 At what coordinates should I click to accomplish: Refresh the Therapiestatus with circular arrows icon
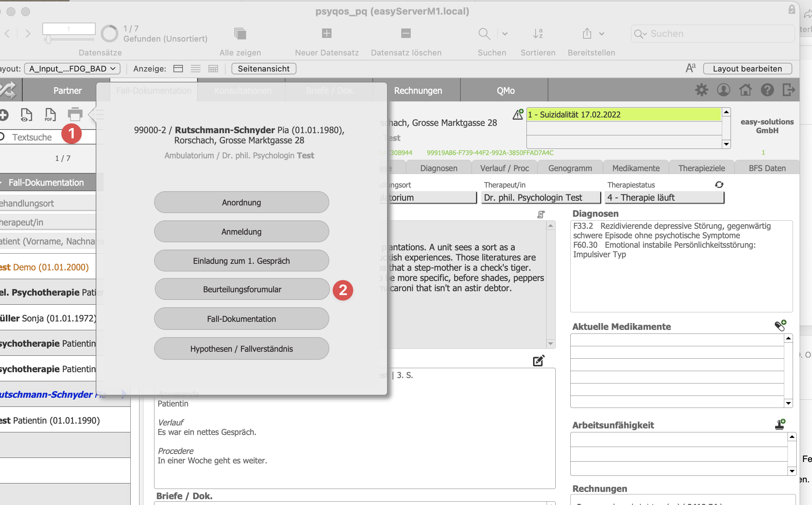tap(719, 185)
